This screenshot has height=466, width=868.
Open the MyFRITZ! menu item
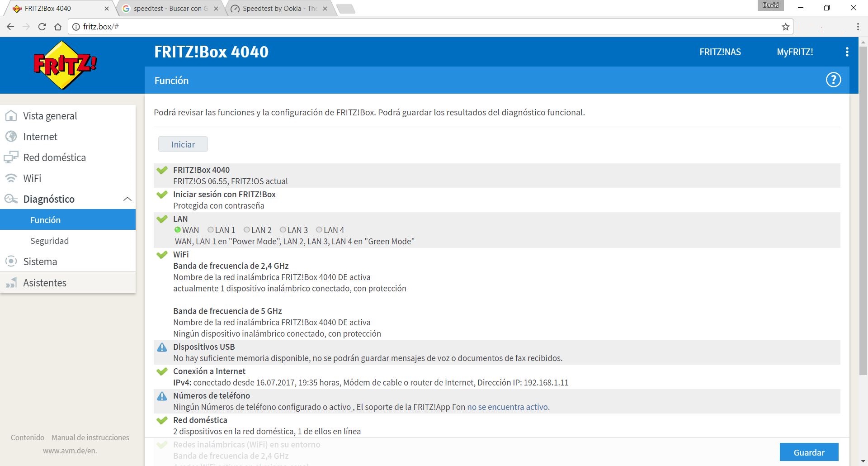tap(794, 52)
